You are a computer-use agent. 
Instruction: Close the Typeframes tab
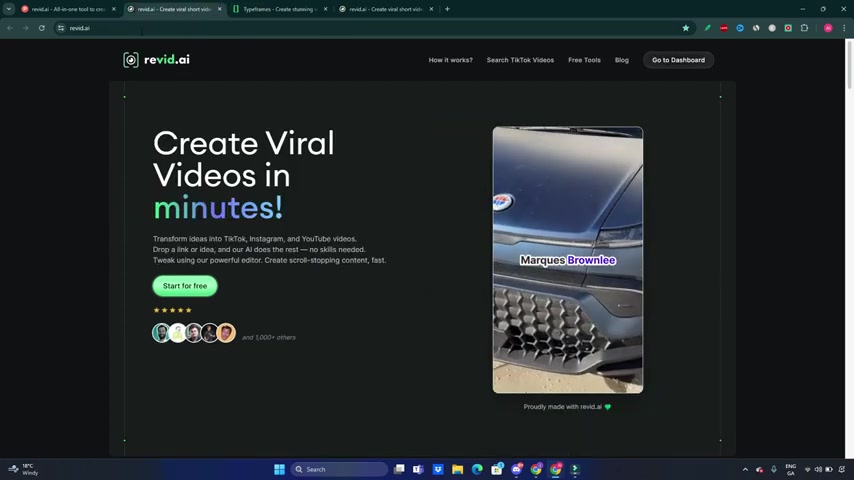point(325,9)
